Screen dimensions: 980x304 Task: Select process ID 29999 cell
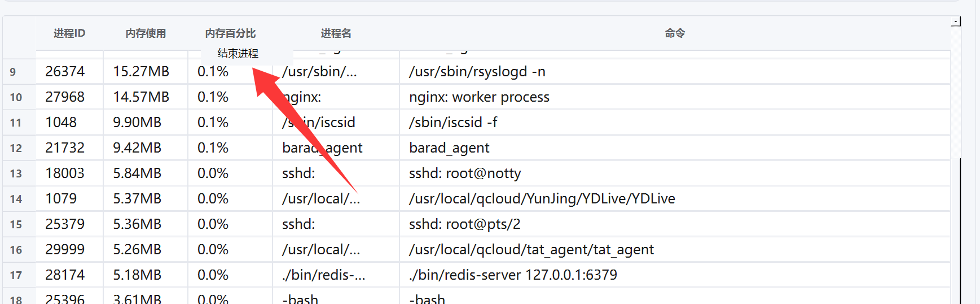(x=69, y=250)
